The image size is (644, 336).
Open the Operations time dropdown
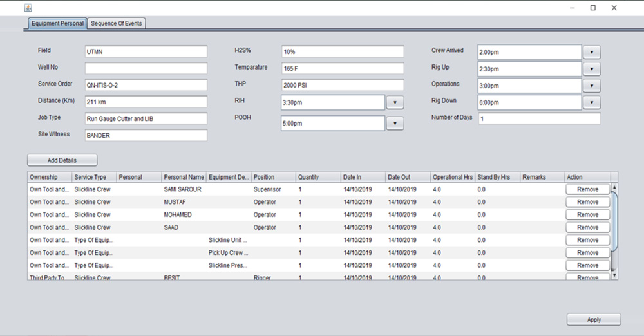pyautogui.click(x=591, y=86)
